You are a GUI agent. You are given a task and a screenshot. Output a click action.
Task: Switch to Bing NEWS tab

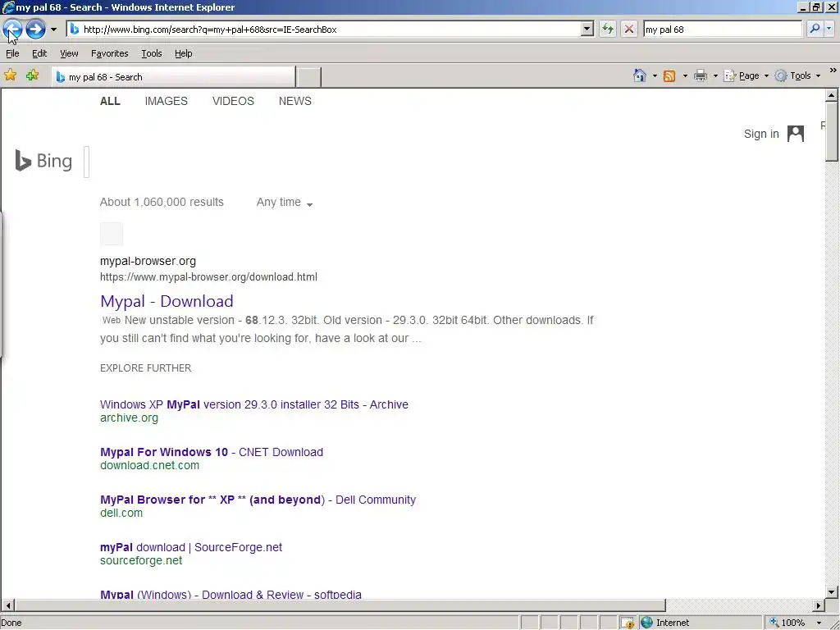click(294, 101)
